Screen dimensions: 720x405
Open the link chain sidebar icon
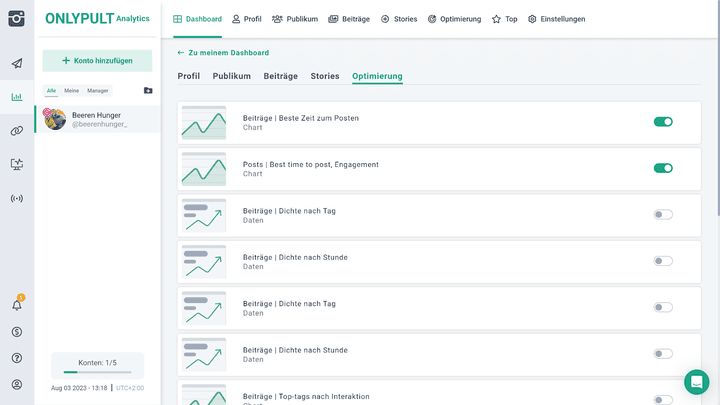17,131
